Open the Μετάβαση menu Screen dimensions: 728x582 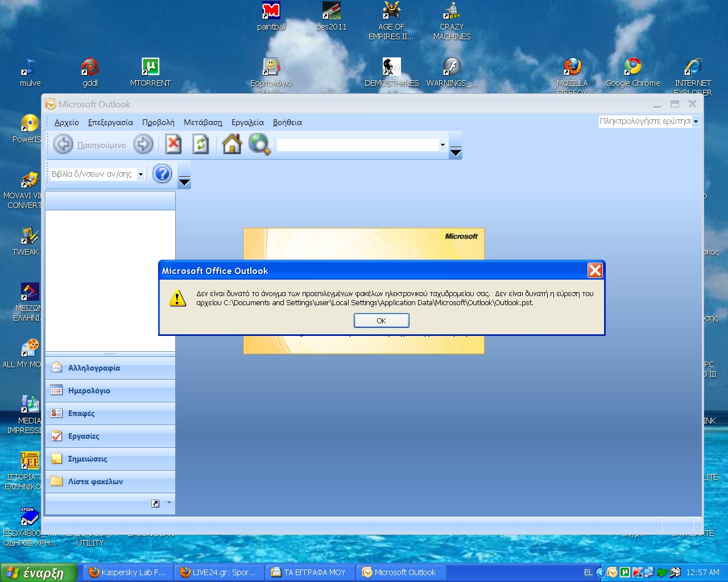click(203, 122)
